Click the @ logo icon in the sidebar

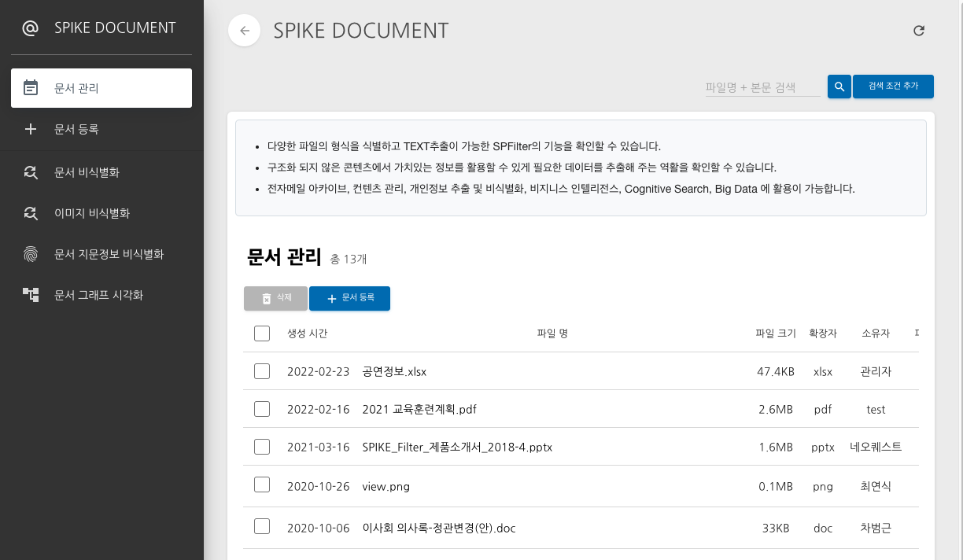29,27
